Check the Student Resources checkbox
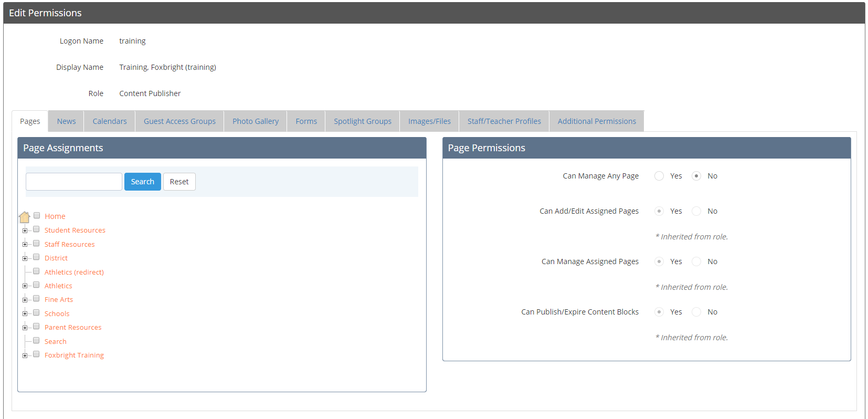The image size is (868, 419). (x=36, y=229)
